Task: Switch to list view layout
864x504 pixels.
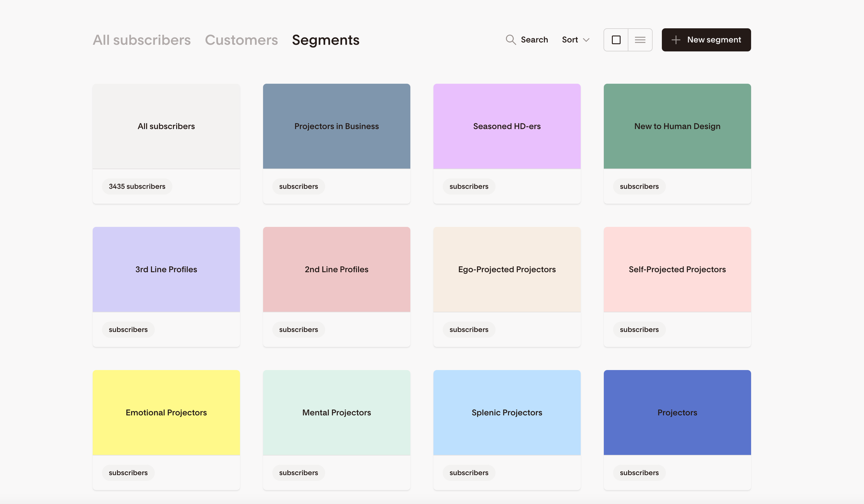Action: pos(640,40)
